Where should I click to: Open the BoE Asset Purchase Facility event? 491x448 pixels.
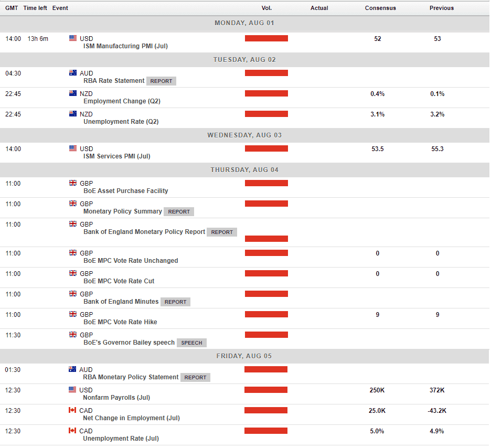point(125,191)
